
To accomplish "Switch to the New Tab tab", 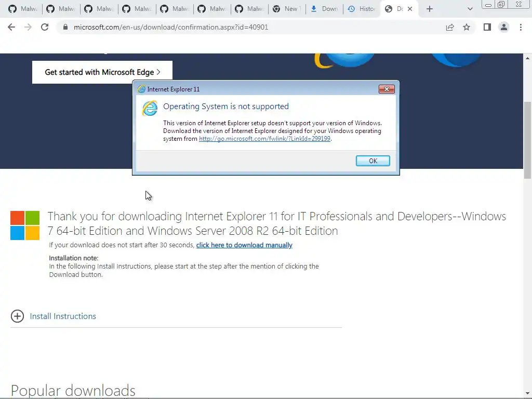I will coord(287,9).
